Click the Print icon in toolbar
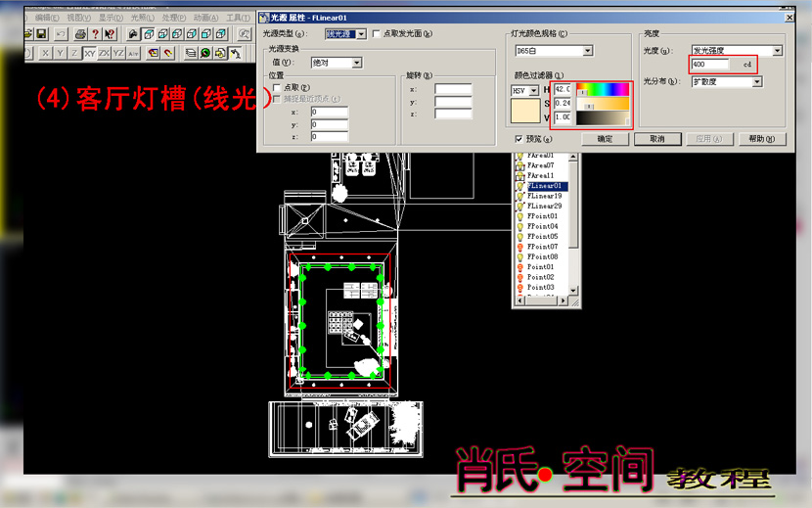812x508 pixels. tap(81, 34)
